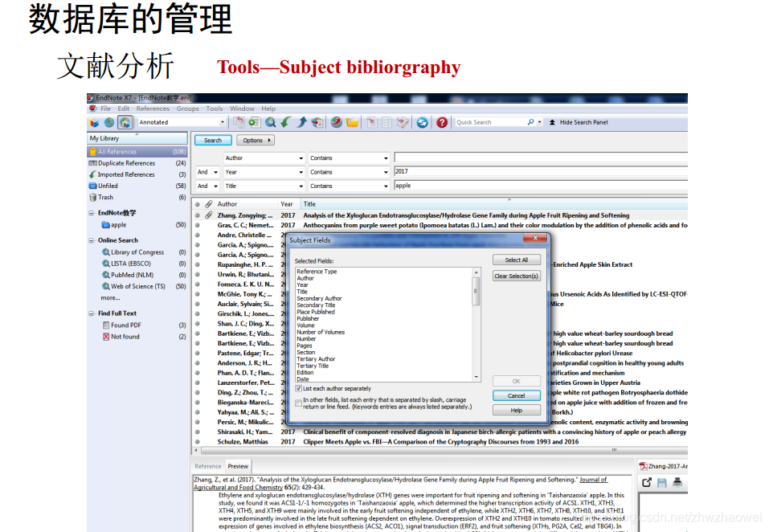Image resolution: width=769 pixels, height=532 pixels.
Task: Click the Quick Search input box
Action: [x=490, y=122]
